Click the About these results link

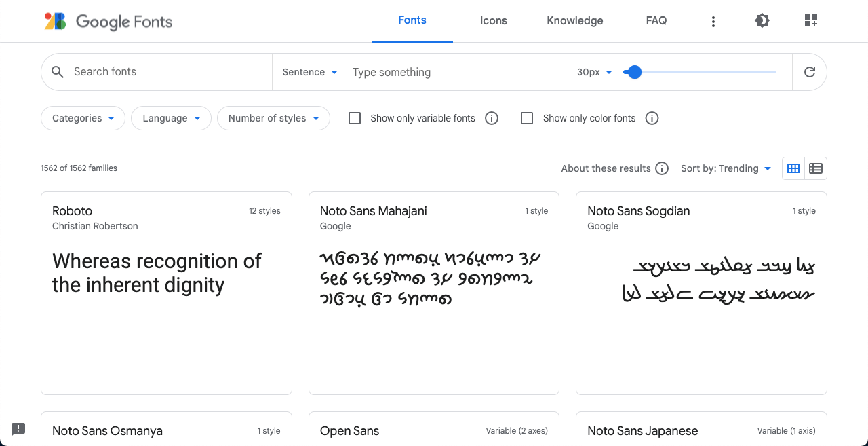tap(606, 168)
